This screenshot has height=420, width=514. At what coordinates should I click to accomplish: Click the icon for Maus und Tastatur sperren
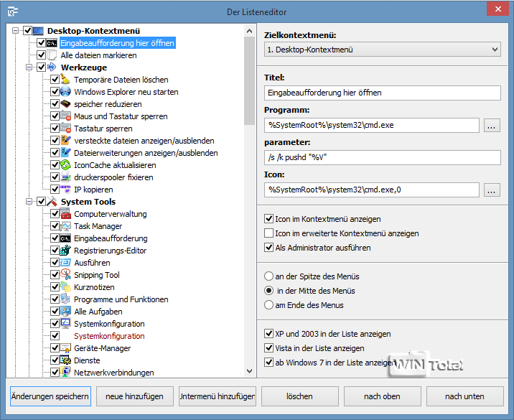coord(65,116)
